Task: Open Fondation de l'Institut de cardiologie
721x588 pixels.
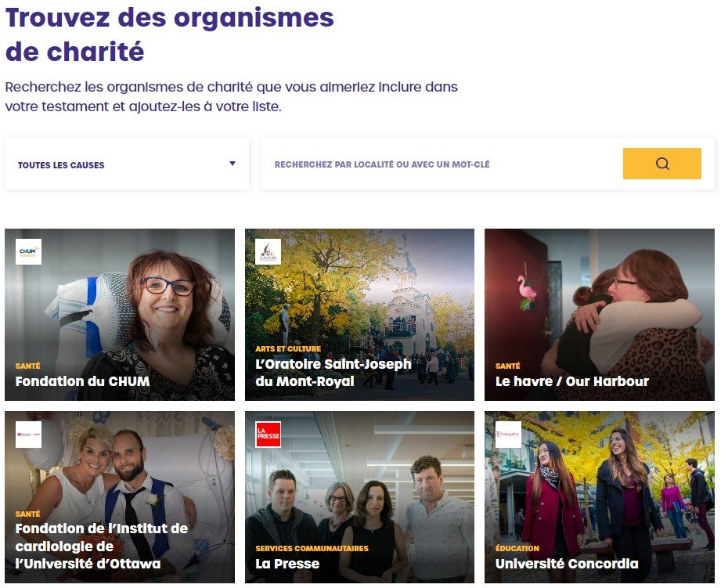Action: [102, 544]
